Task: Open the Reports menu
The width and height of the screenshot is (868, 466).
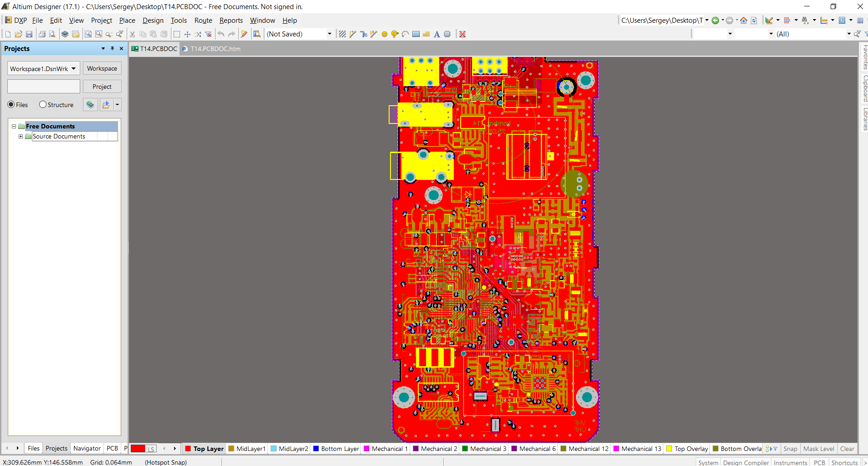Action: pos(231,20)
